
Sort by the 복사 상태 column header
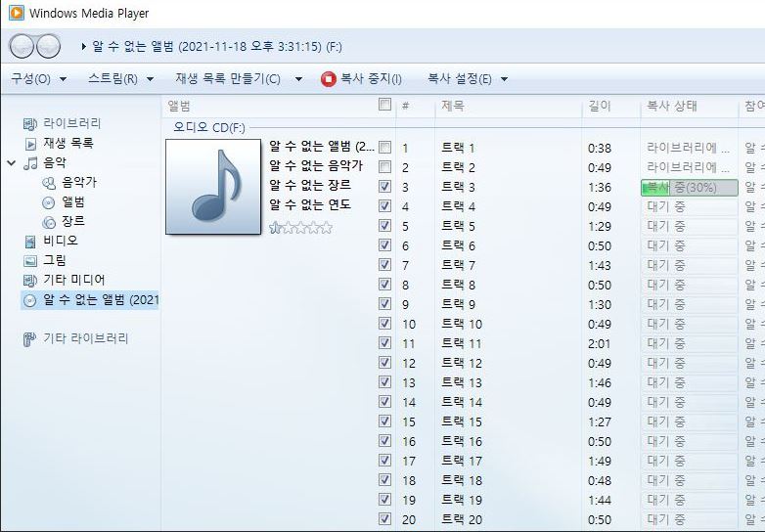tap(672, 106)
